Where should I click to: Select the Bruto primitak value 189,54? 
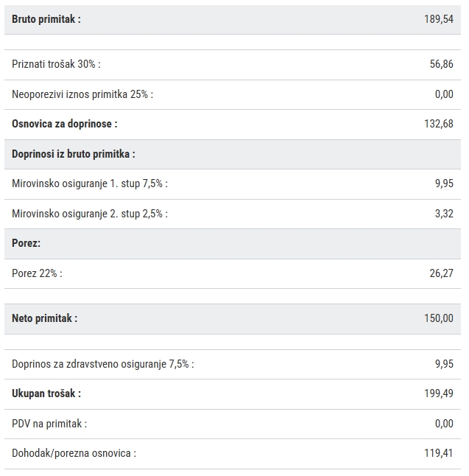tap(439, 19)
